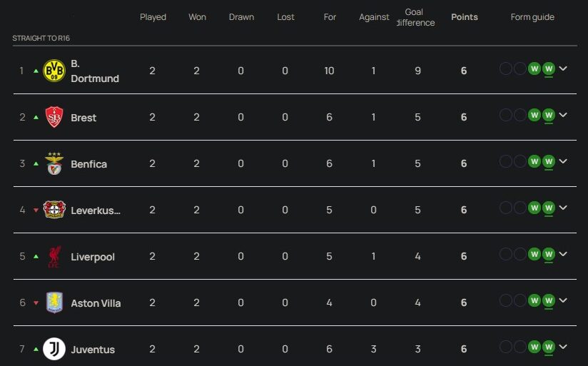Open the Juventus team name link

[93, 350]
